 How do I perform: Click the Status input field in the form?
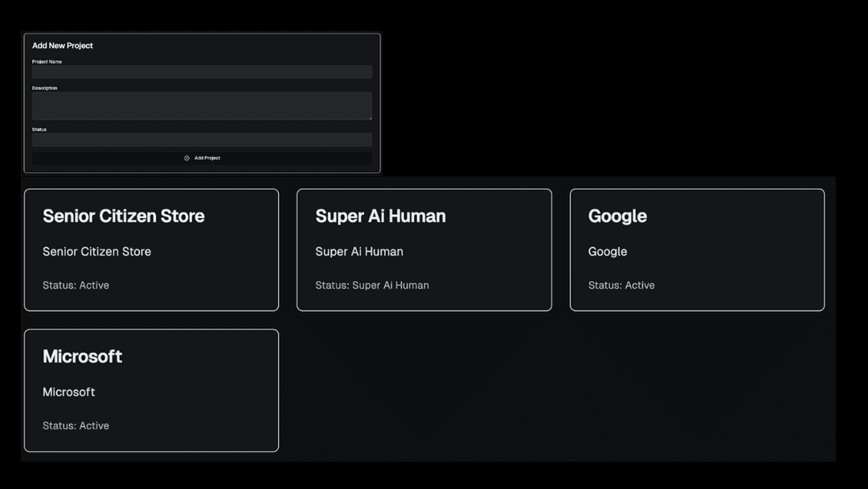pos(202,140)
